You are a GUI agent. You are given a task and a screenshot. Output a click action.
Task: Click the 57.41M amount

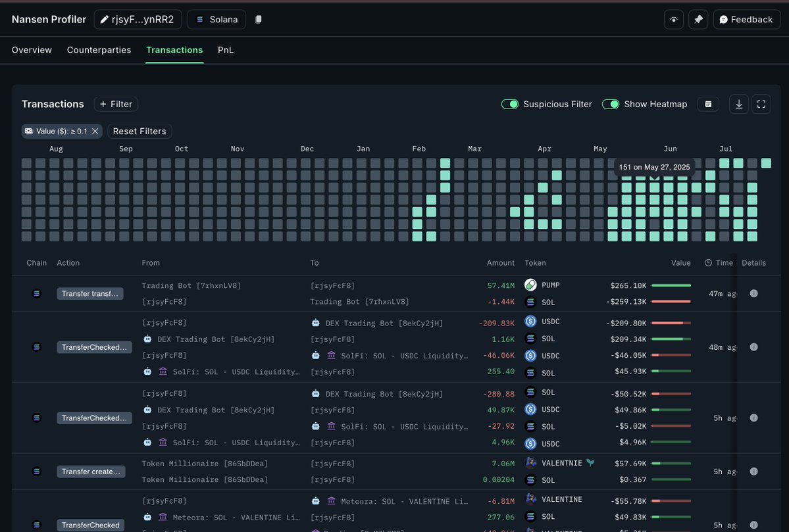pos(501,285)
